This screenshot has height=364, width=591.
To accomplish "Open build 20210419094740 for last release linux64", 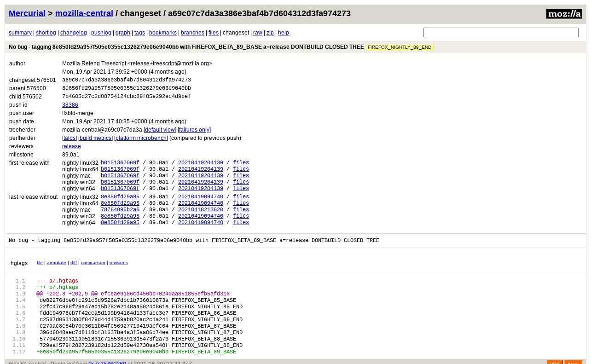I will 201,203.
